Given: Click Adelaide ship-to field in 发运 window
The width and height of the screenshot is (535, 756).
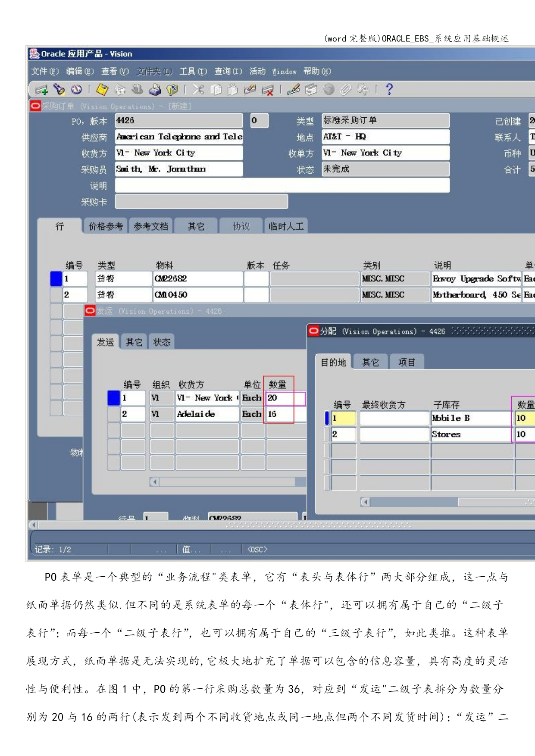Looking at the screenshot, I should pyautogui.click(x=207, y=414).
